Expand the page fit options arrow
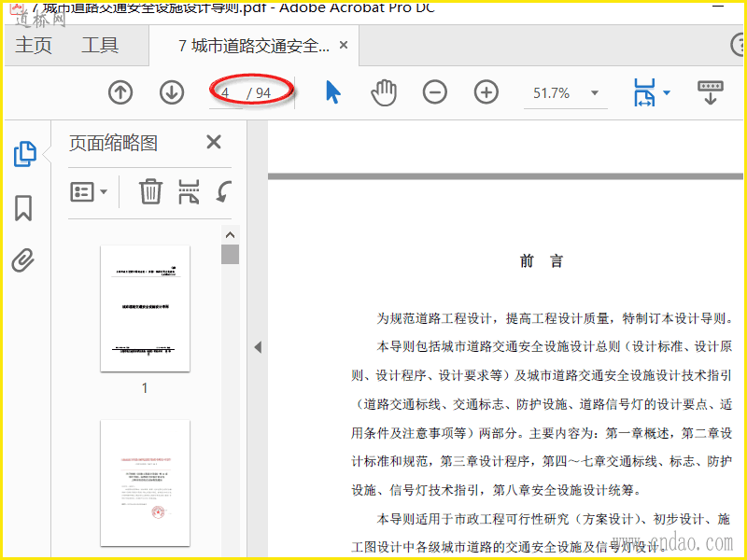747x560 pixels. [x=667, y=92]
